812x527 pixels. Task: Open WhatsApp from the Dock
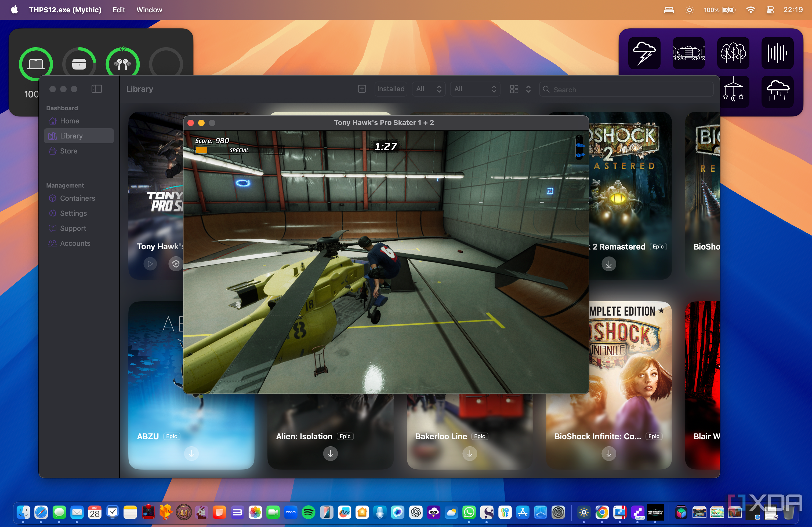[x=469, y=512]
